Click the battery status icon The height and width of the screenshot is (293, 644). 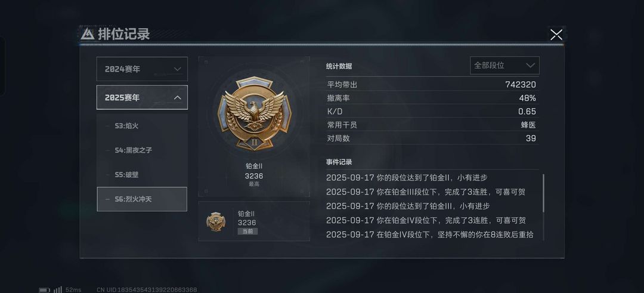(44, 289)
